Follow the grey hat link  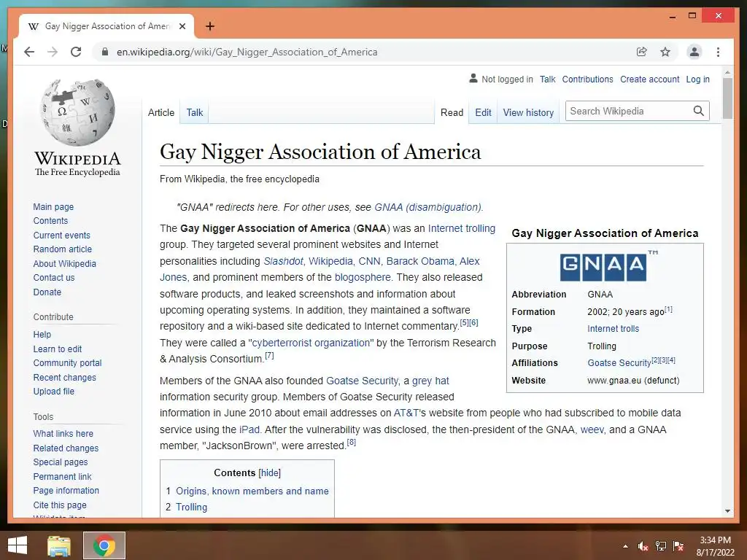[x=430, y=381]
